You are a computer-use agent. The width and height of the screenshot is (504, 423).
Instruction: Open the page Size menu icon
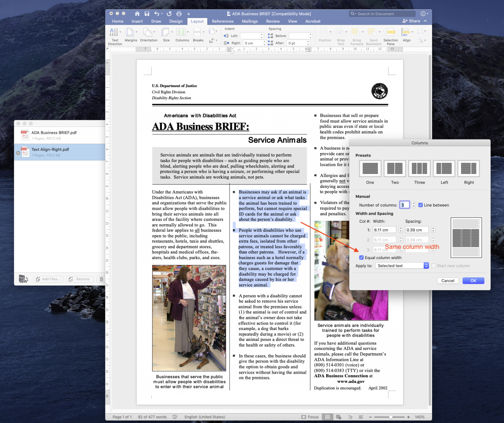[x=166, y=35]
